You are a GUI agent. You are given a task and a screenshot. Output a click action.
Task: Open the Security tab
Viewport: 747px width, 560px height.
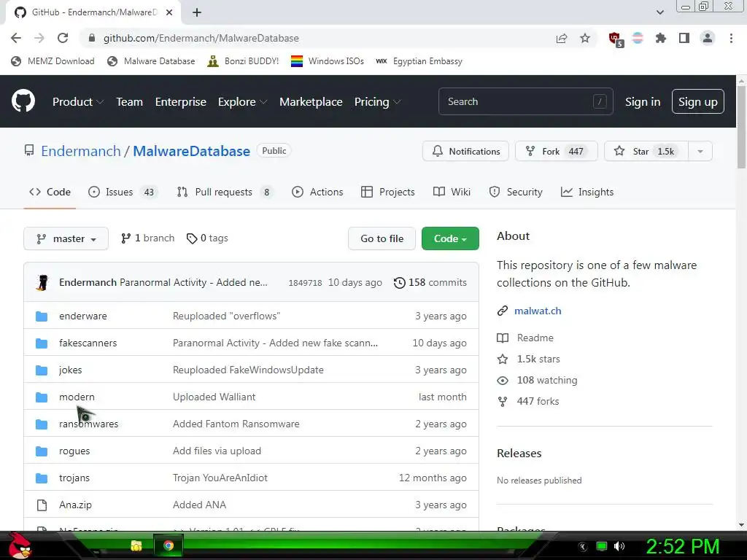pos(516,192)
